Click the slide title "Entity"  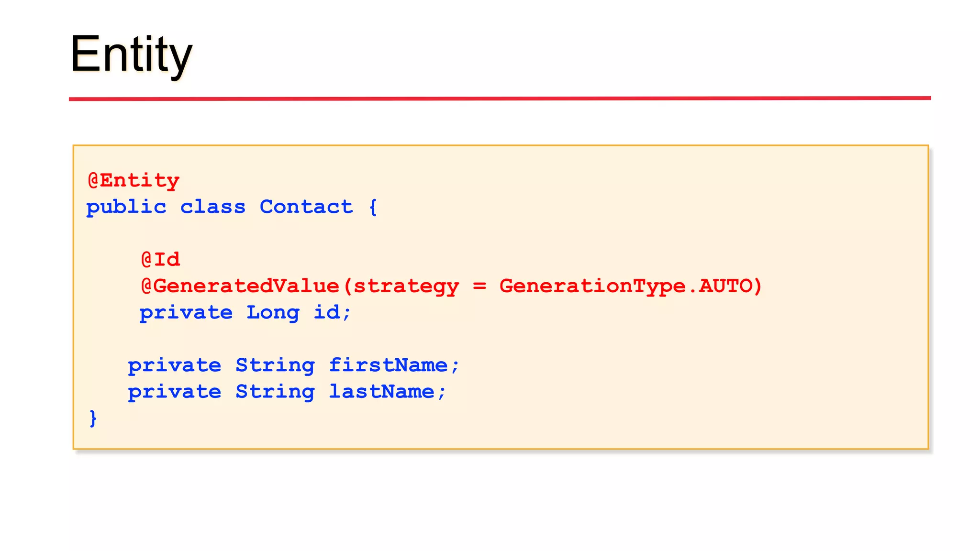coord(131,54)
